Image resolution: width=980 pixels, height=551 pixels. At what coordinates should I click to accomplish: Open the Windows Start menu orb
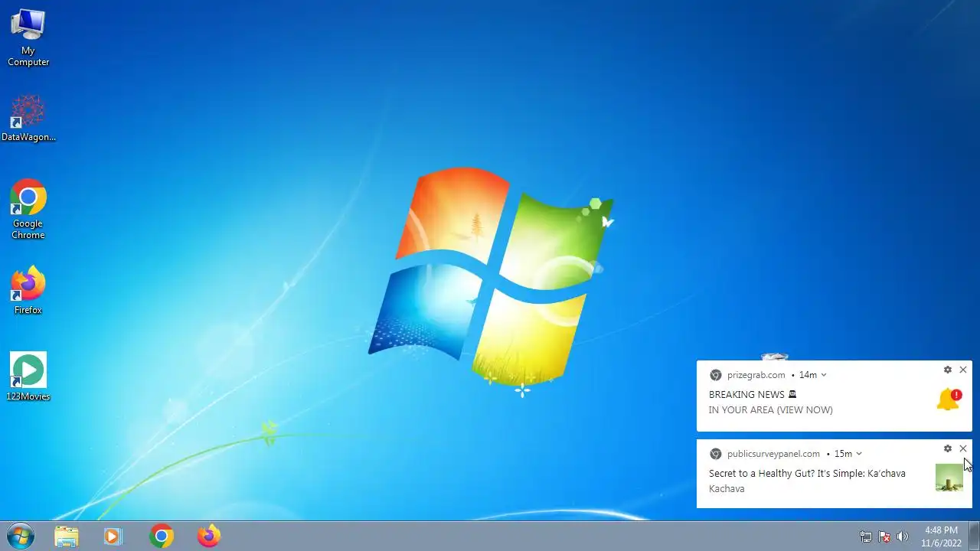tap(20, 536)
